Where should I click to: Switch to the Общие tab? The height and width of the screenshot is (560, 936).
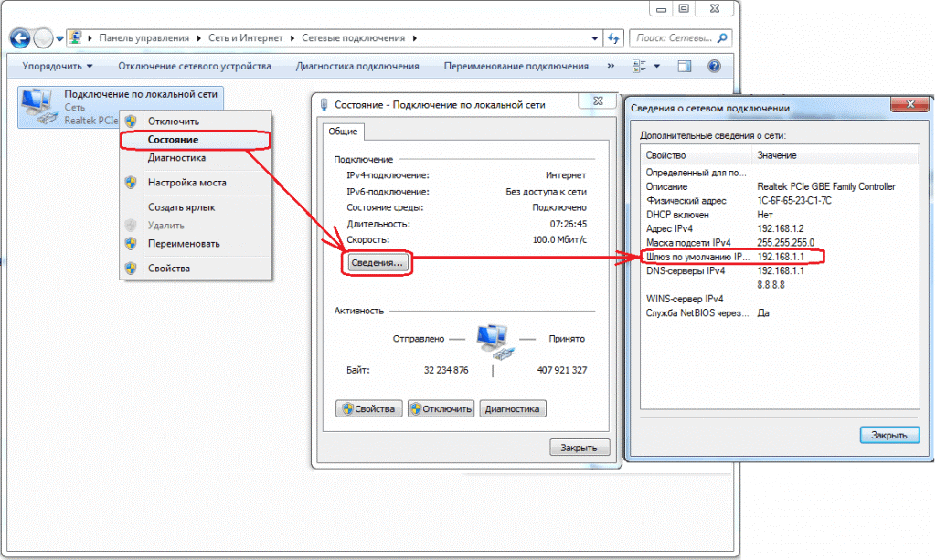point(343,132)
